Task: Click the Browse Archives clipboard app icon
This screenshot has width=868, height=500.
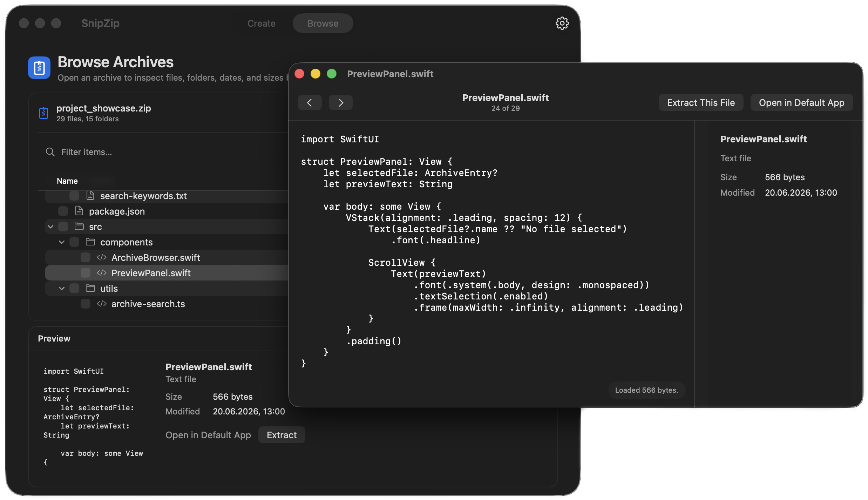Action: (39, 68)
